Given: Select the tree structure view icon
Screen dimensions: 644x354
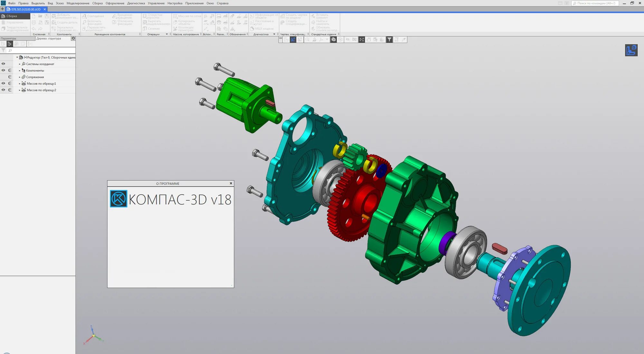Looking at the screenshot, I should tap(10, 44).
